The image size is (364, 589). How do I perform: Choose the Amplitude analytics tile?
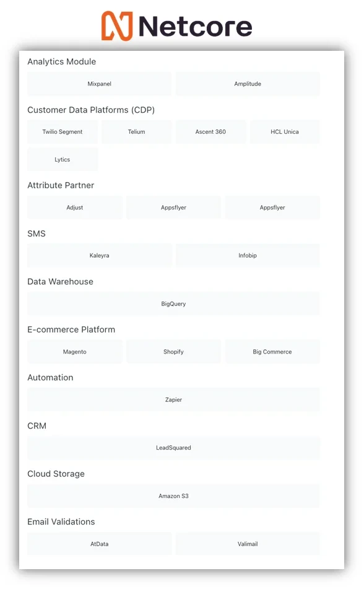pyautogui.click(x=248, y=84)
